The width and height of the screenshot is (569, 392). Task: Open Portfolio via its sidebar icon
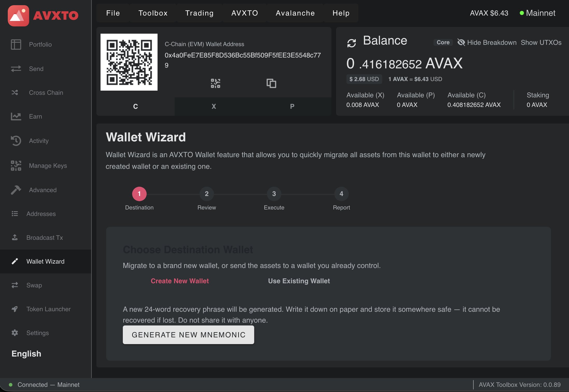click(16, 44)
